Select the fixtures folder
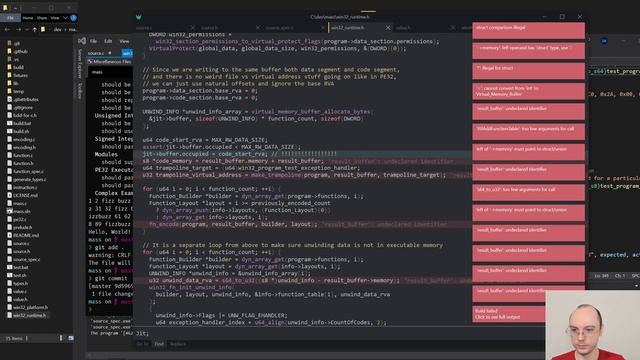Image resolution: width=640 pixels, height=360 pixels. [x=18, y=76]
